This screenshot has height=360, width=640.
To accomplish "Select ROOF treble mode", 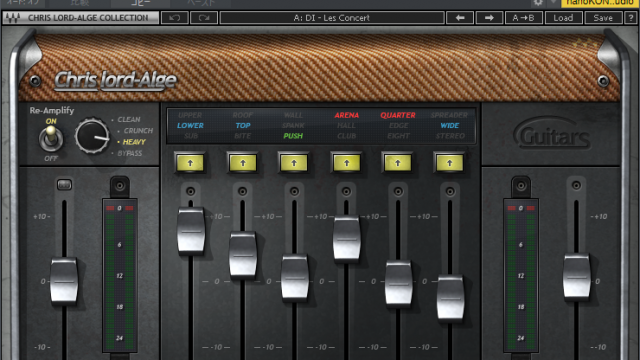I will point(243,115).
